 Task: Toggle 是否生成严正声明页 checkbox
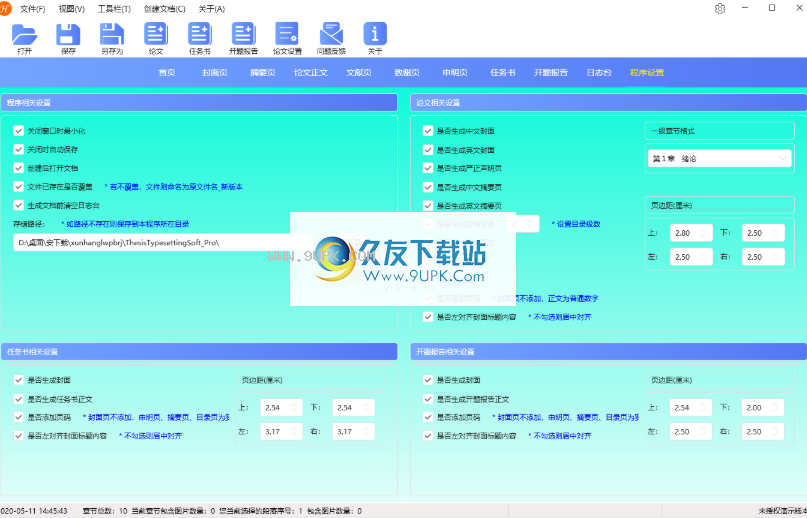(x=428, y=168)
